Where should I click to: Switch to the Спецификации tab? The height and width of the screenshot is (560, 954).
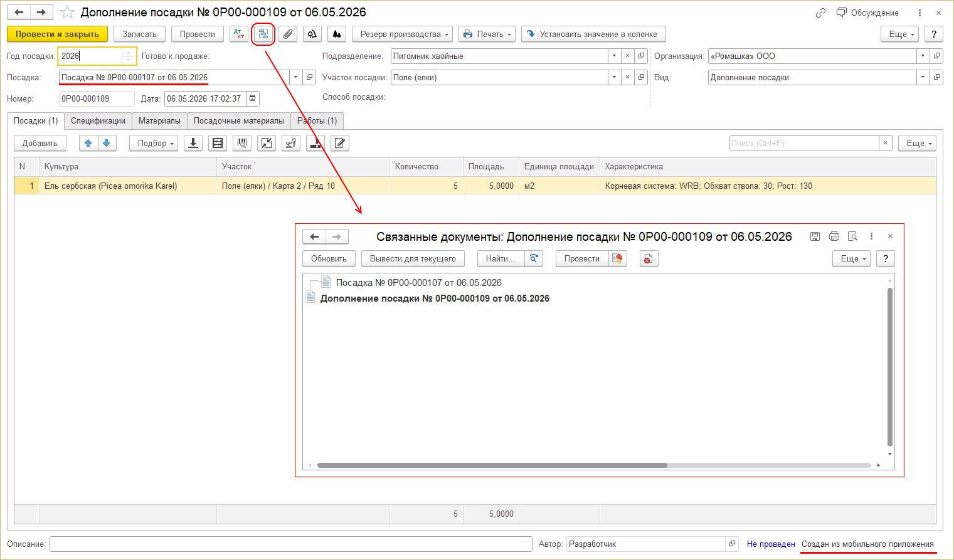tap(98, 120)
